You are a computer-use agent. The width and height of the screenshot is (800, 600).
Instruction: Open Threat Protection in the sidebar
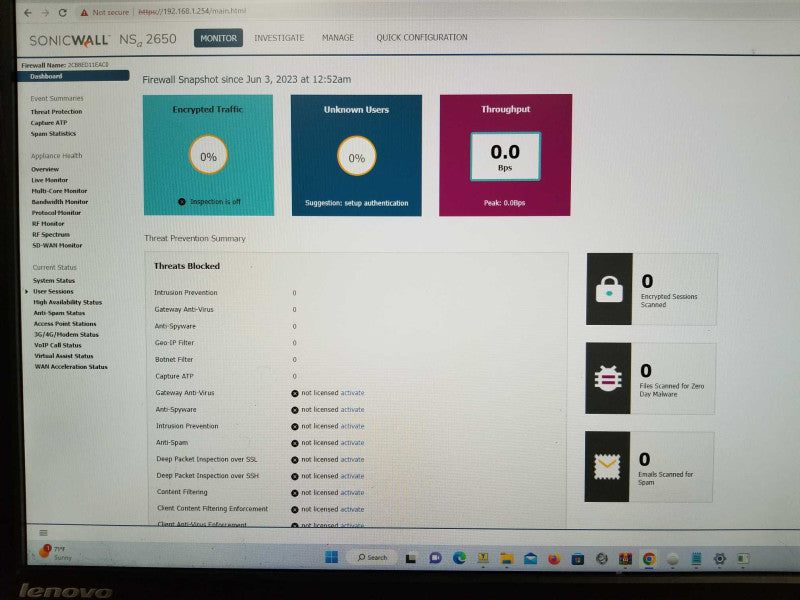56,112
